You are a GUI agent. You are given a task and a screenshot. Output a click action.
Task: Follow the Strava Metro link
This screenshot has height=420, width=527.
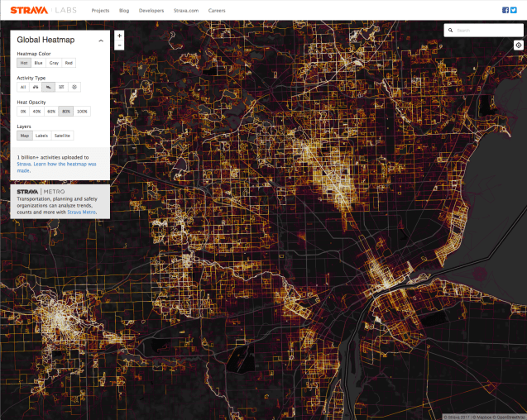click(x=82, y=212)
